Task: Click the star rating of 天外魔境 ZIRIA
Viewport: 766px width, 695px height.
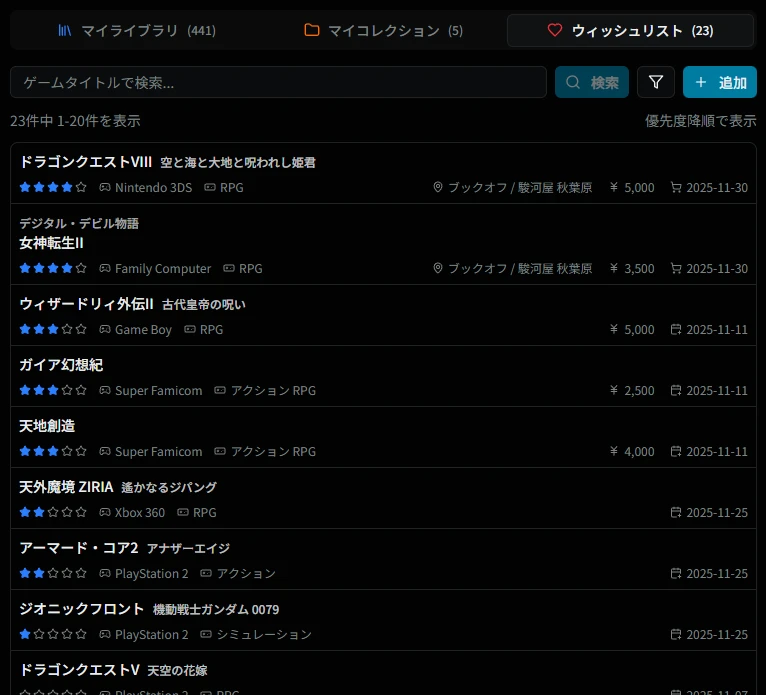Action: pos(53,512)
